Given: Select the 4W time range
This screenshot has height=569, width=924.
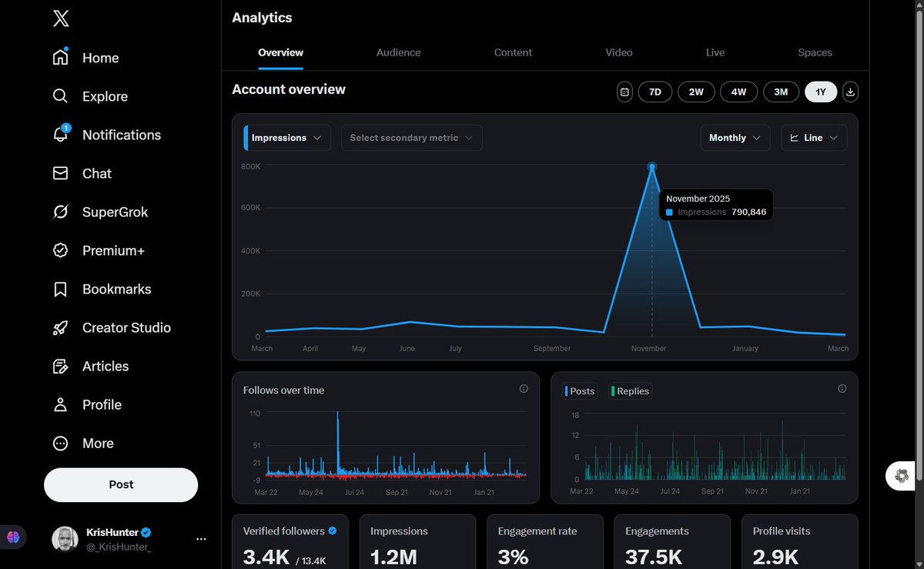Looking at the screenshot, I should click(738, 92).
